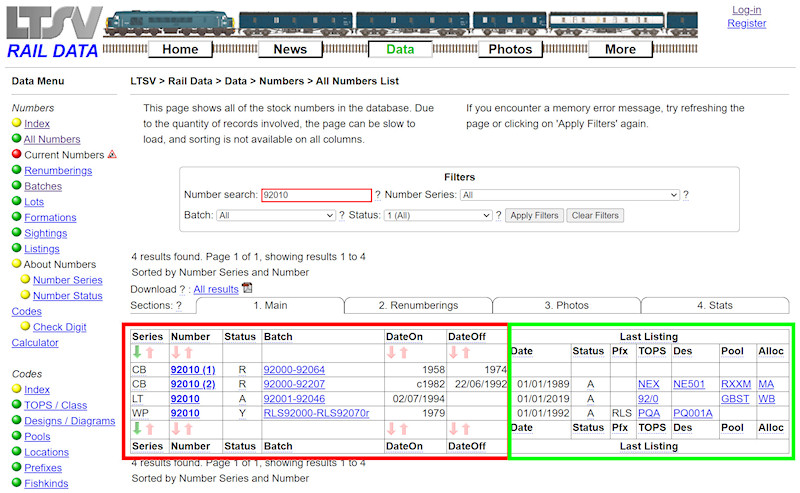Screen dimensions: 800x493
Task: Sort Series column ascending with green down arrow
Action: [x=138, y=352]
